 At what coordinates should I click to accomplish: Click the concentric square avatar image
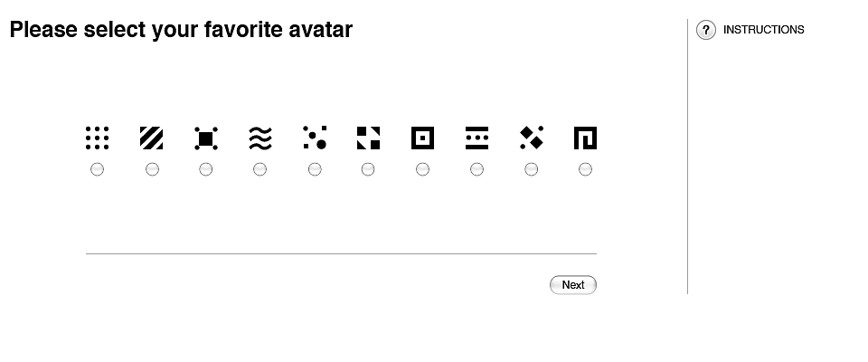(x=423, y=138)
